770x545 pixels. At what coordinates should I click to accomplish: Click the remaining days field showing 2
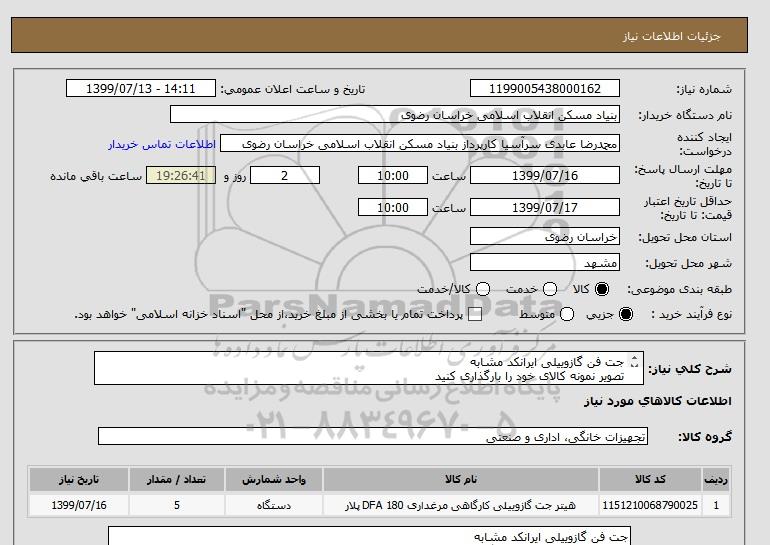tap(285, 175)
